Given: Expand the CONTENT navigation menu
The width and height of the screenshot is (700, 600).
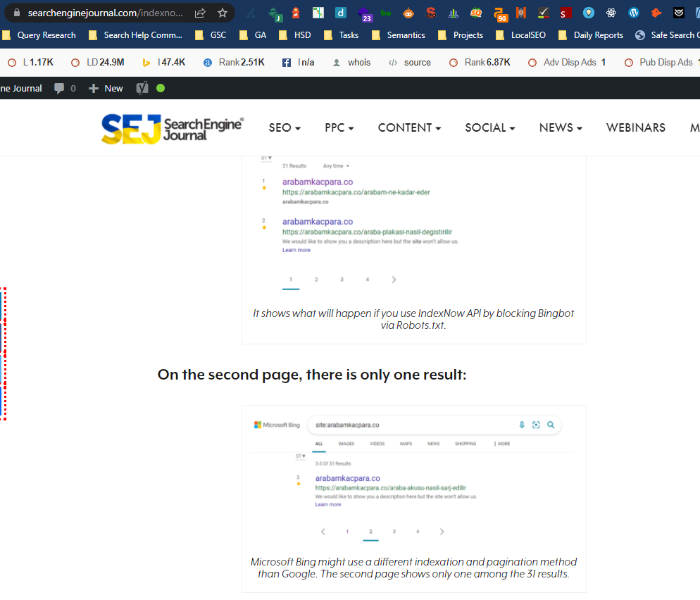Looking at the screenshot, I should click(x=409, y=127).
